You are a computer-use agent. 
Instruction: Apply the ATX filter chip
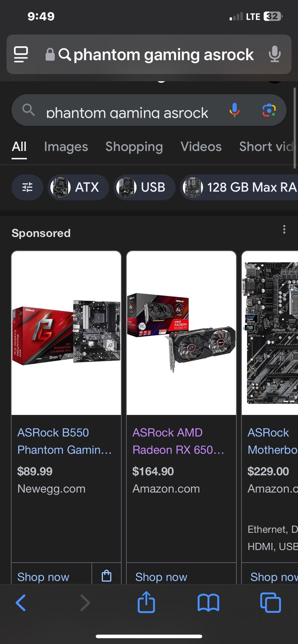click(78, 187)
